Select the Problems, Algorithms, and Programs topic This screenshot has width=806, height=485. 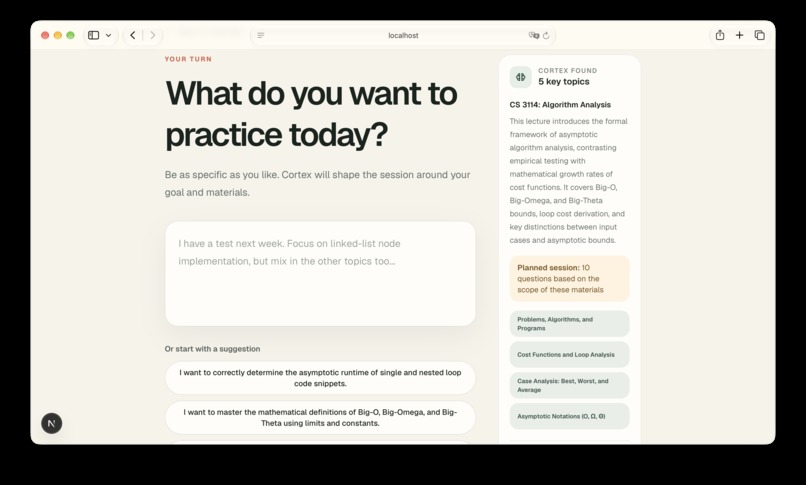click(570, 324)
